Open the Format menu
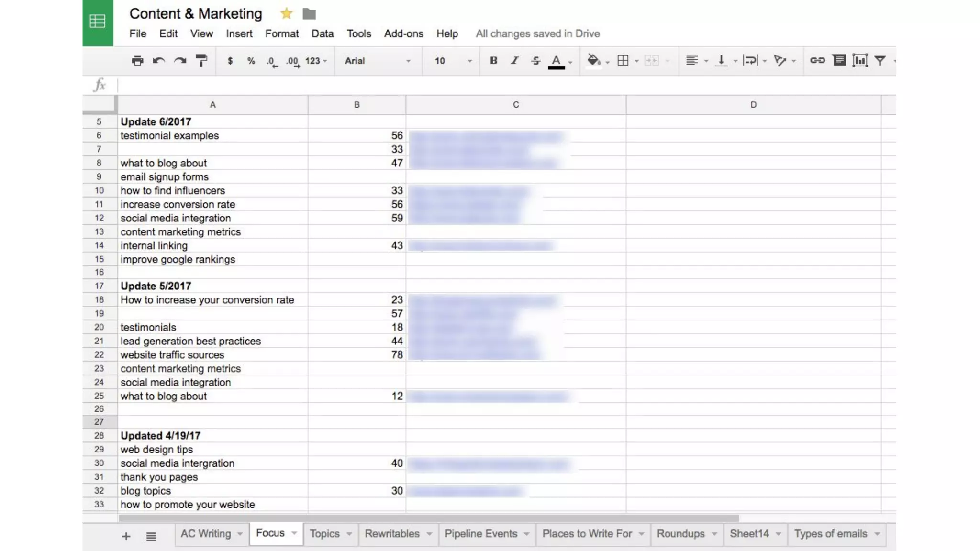 tap(282, 33)
